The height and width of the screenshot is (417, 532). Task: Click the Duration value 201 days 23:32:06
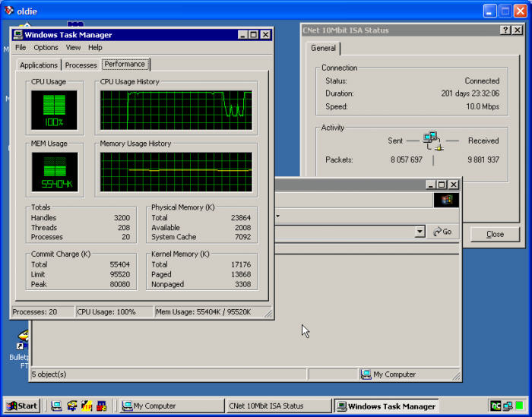[x=470, y=93]
